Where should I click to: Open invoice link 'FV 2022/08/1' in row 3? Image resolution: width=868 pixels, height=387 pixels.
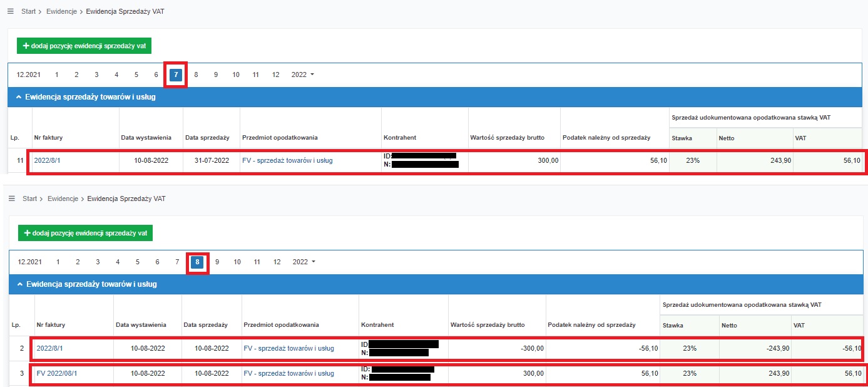pos(57,373)
